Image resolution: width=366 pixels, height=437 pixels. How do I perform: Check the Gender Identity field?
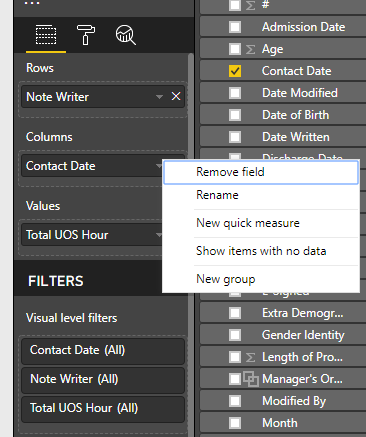point(235,335)
